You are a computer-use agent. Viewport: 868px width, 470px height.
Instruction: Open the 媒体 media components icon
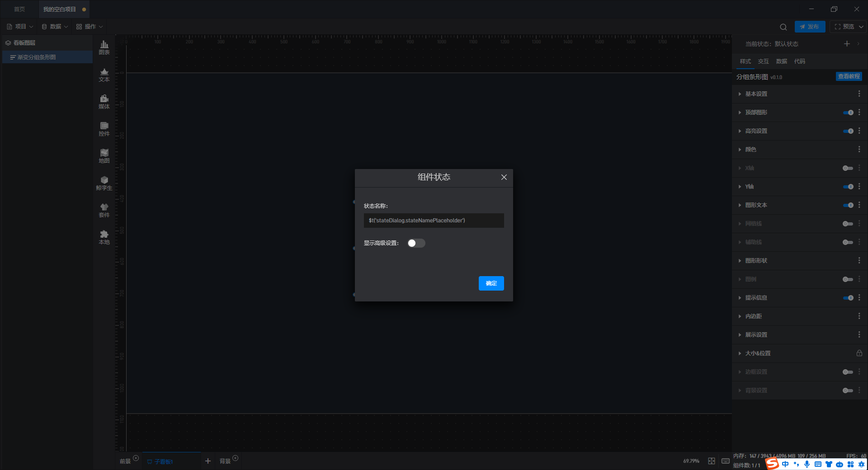pyautogui.click(x=104, y=102)
